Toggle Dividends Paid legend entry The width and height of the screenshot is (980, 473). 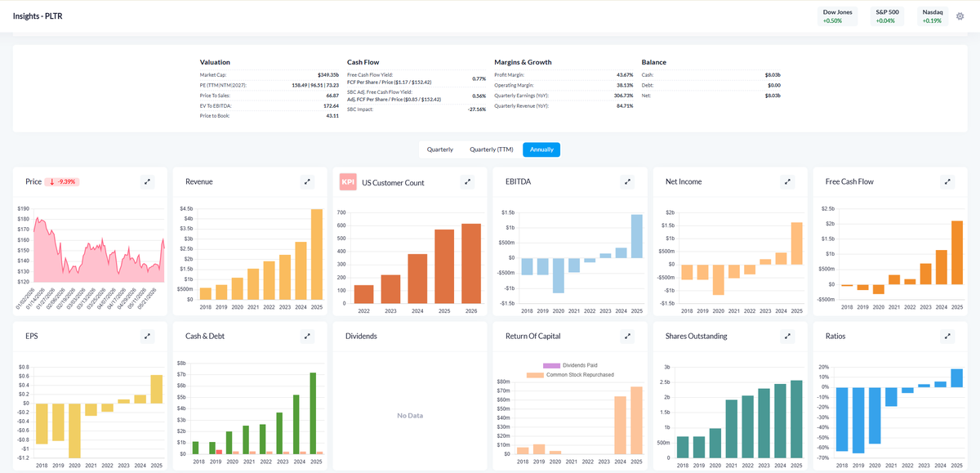coord(570,365)
